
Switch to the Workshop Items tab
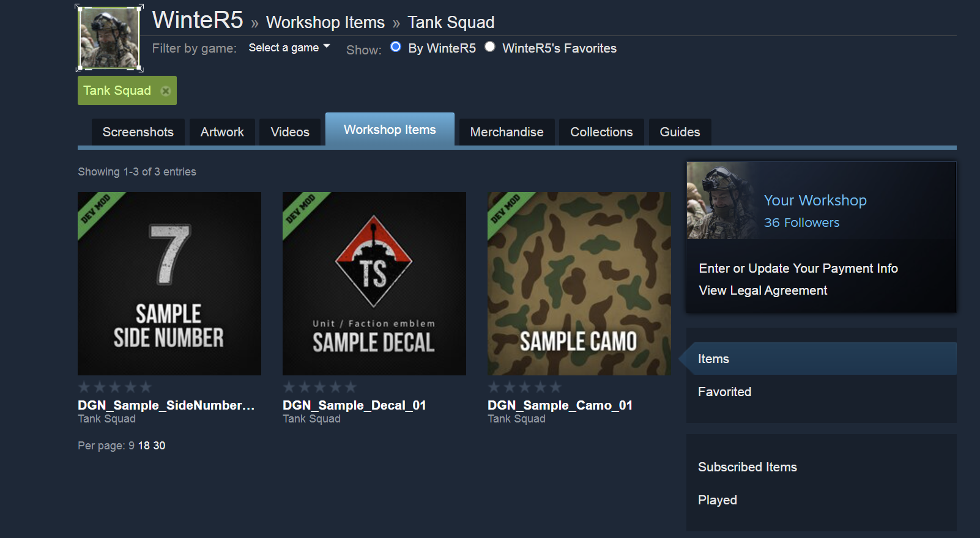pyautogui.click(x=390, y=130)
